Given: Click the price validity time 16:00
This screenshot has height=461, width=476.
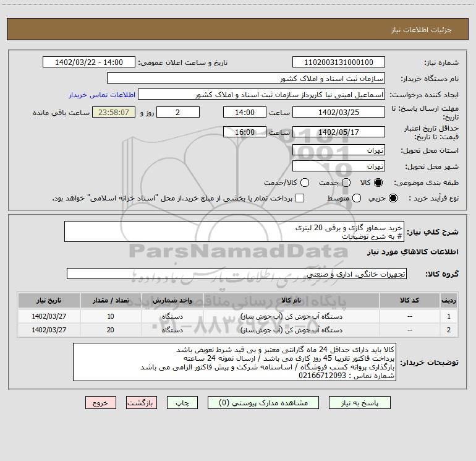Looking at the screenshot, I should (x=245, y=132).
